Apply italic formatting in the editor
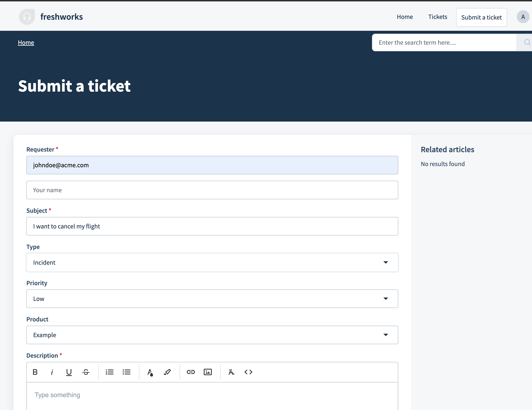 pyautogui.click(x=52, y=372)
